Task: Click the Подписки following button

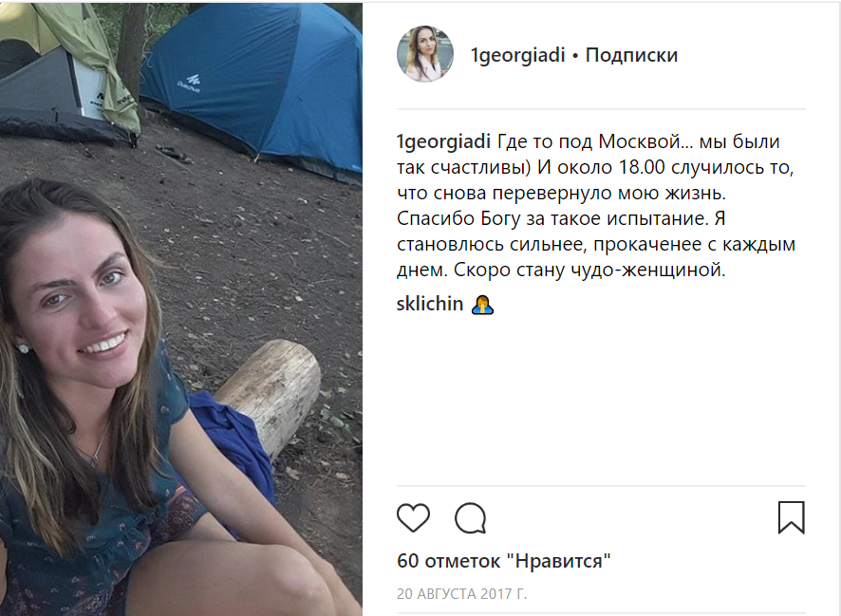Action: [x=631, y=55]
